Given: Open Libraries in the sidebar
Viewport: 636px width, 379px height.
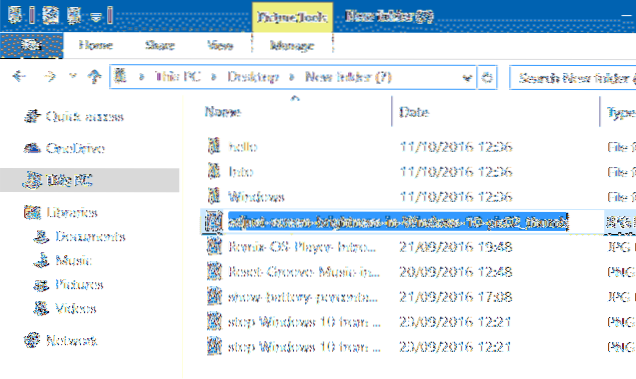Looking at the screenshot, I should (72, 212).
